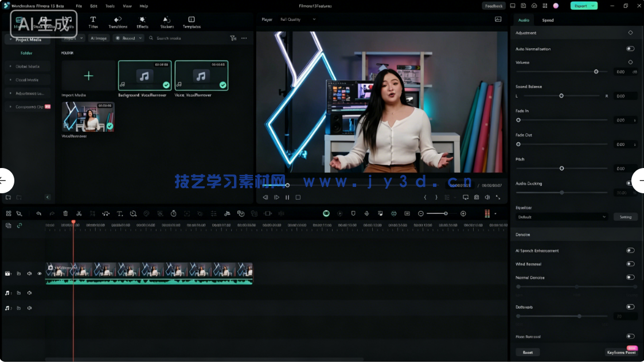Enable Auto Normalization
644x363 pixels.
630,49
